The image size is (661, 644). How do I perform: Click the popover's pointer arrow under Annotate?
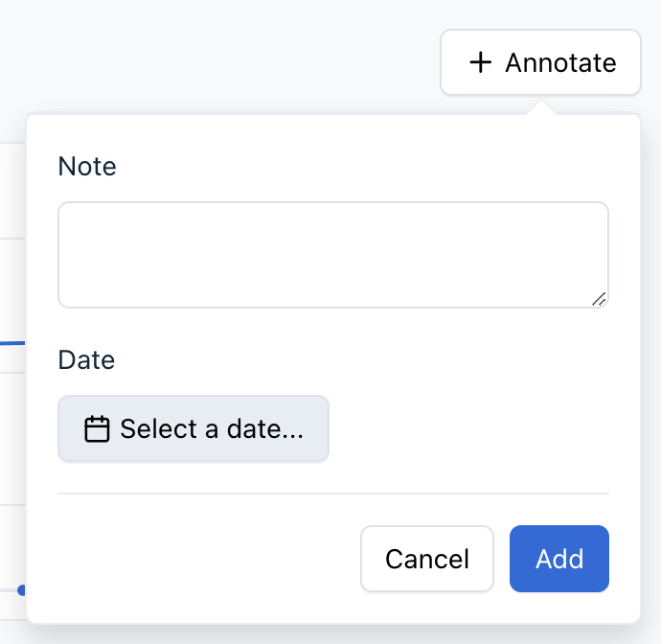(x=540, y=105)
